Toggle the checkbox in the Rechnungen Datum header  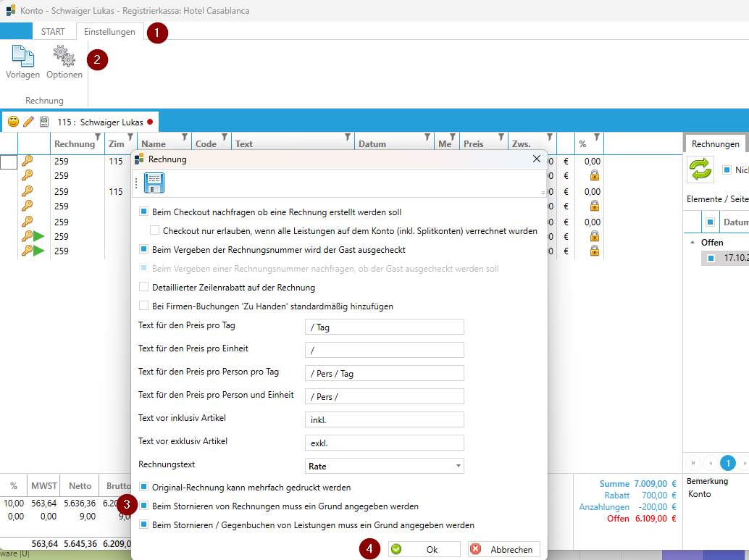click(x=711, y=222)
